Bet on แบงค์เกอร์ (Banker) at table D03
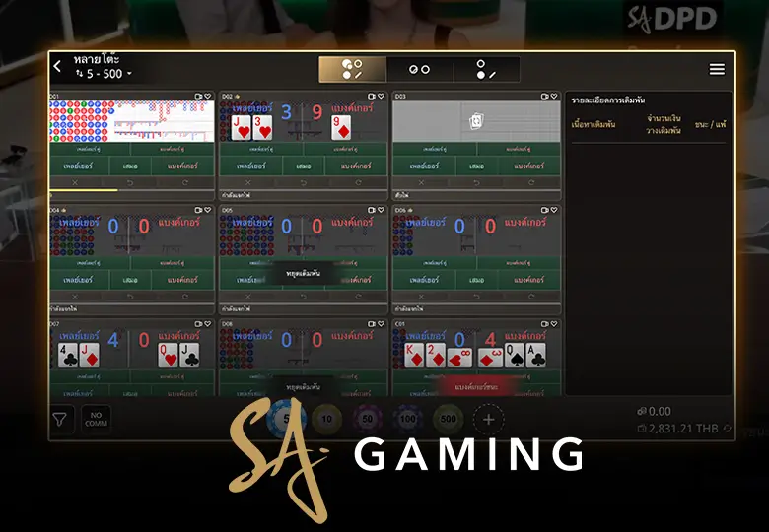769x532 pixels. click(529, 166)
